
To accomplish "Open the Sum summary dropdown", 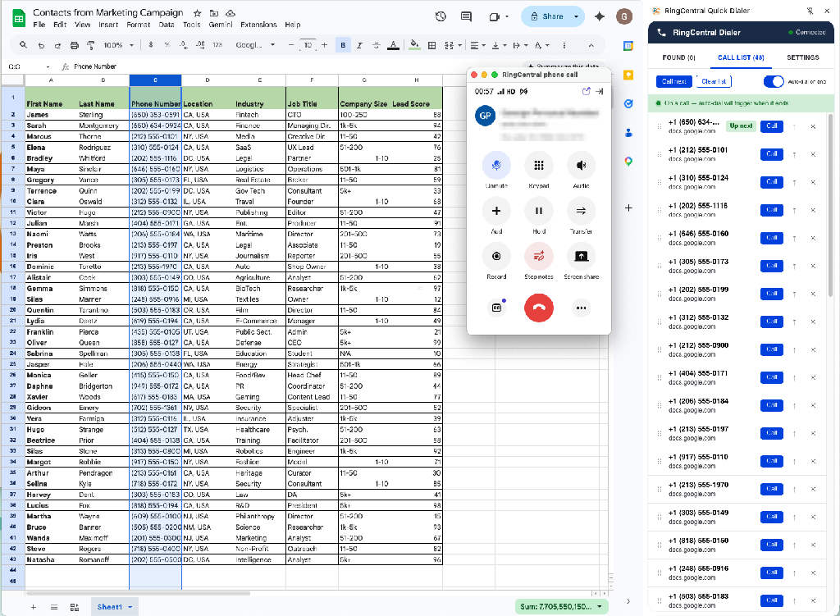I will pos(600,607).
